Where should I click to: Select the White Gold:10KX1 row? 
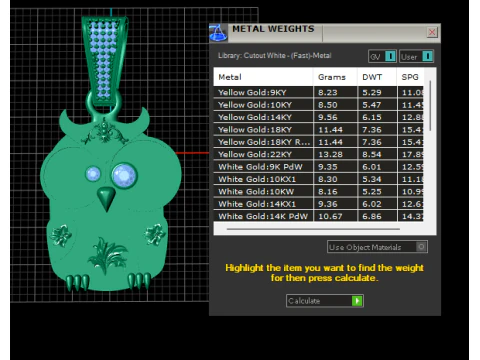pos(319,179)
